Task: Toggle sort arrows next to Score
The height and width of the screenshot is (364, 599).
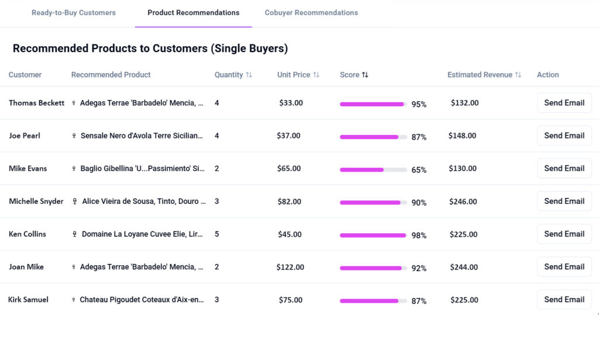Action: pos(365,75)
